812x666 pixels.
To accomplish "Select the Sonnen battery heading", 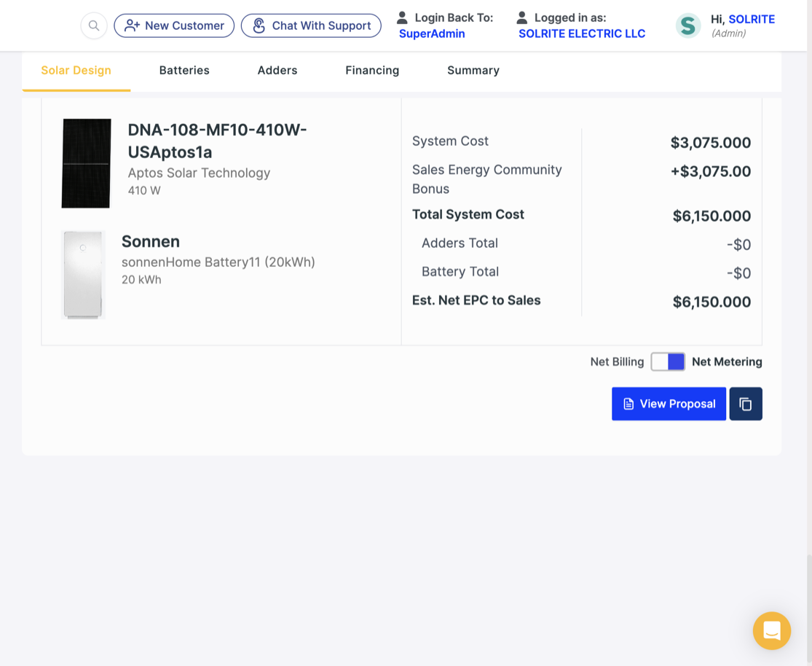I will click(x=151, y=241).
